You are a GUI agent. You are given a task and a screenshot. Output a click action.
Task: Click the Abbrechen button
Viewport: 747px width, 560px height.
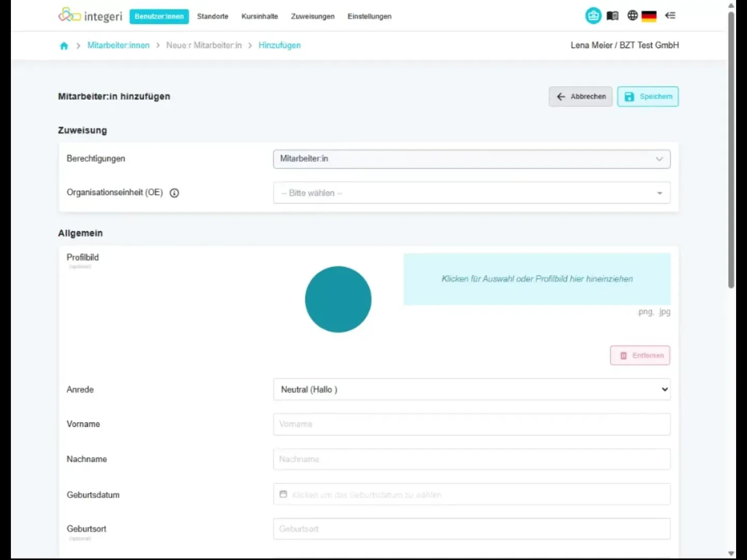click(x=580, y=96)
